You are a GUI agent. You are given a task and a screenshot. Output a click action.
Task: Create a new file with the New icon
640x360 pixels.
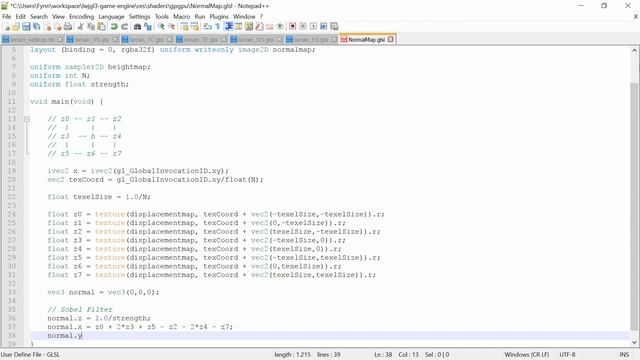[x=6, y=27]
